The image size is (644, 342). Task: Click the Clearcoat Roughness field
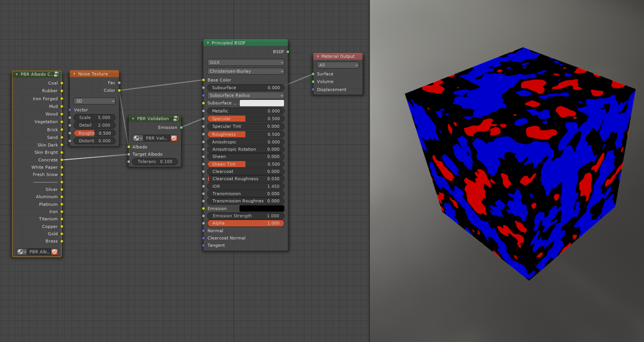point(245,179)
